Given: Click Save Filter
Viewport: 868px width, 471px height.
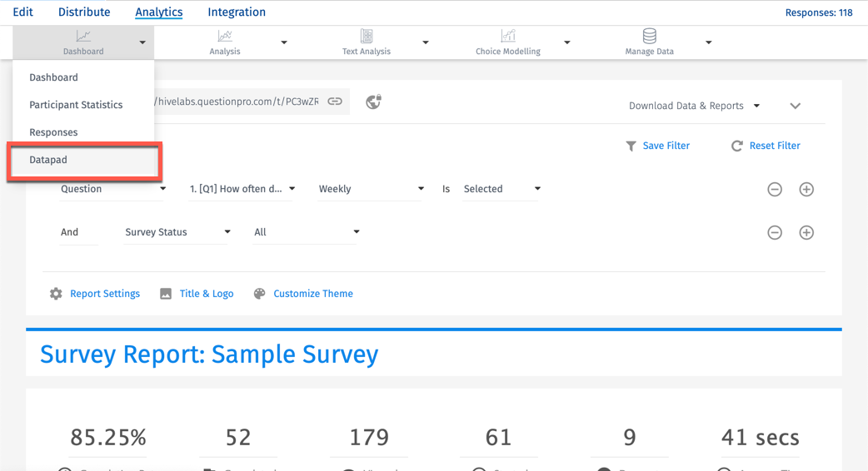Looking at the screenshot, I should click(x=658, y=146).
